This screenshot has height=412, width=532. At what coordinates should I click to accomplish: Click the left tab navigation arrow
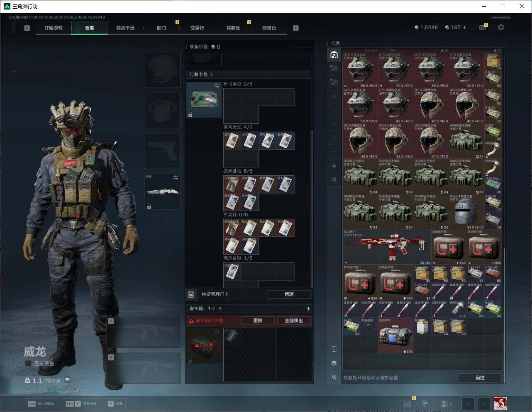27,28
